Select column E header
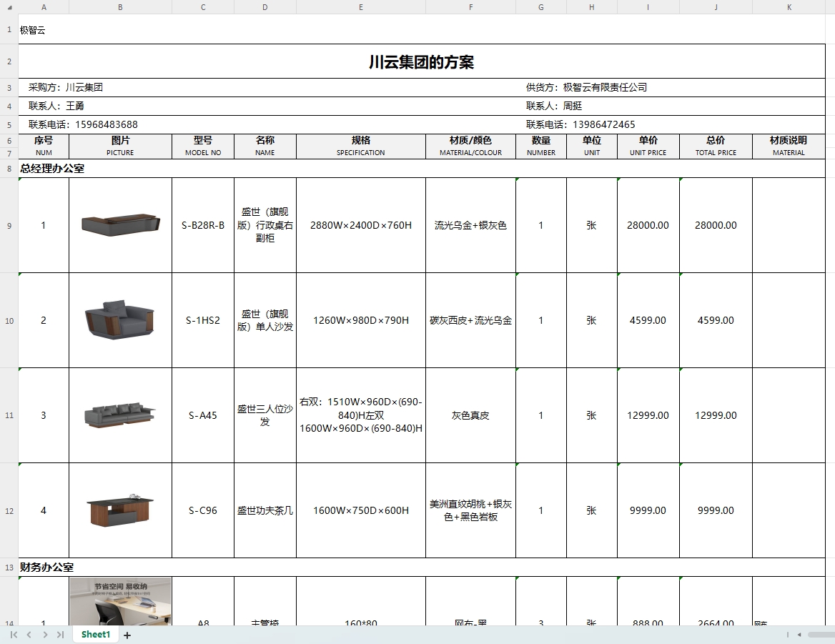This screenshot has width=835, height=644. [x=360, y=7]
